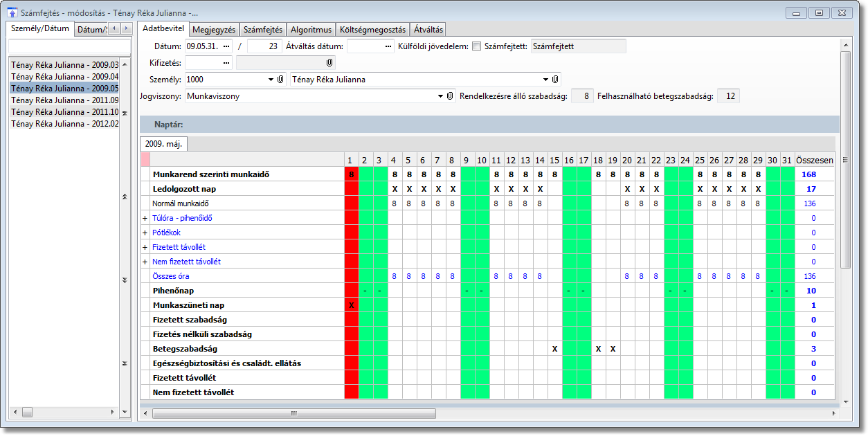Open the ellipsis picker for Kifizetés
The width and height of the screenshot is (868, 436).
(x=226, y=63)
